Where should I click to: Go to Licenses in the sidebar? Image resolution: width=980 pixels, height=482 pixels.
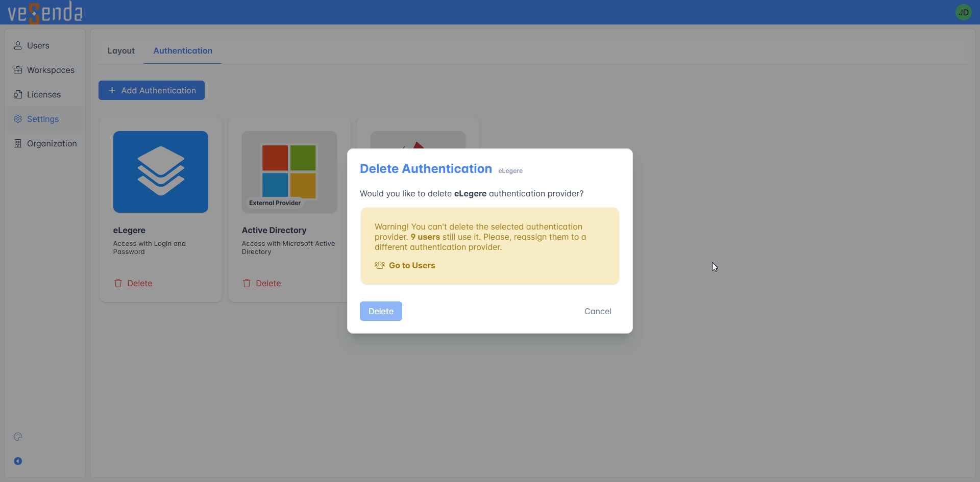tap(45, 94)
